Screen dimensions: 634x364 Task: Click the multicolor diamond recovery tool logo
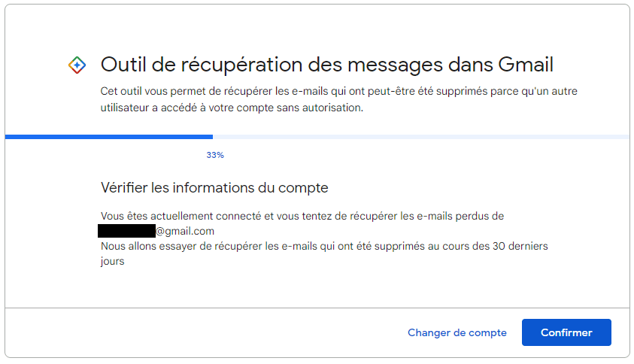point(77,65)
